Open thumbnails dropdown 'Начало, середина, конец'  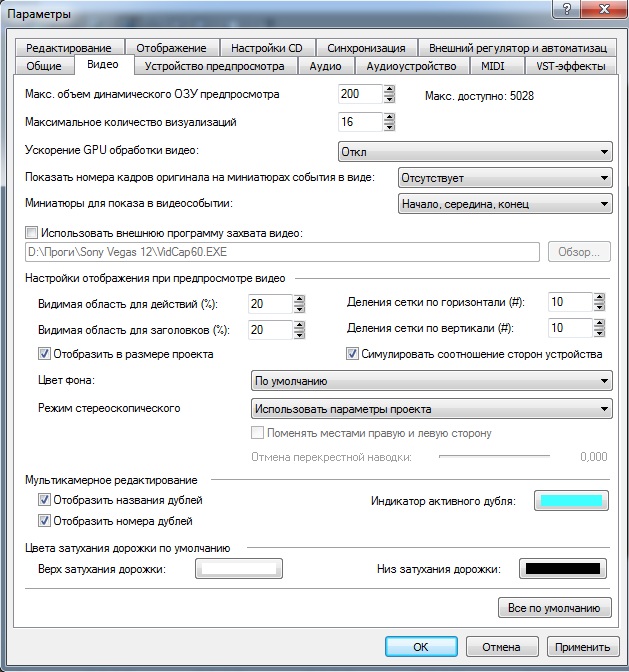point(505,204)
